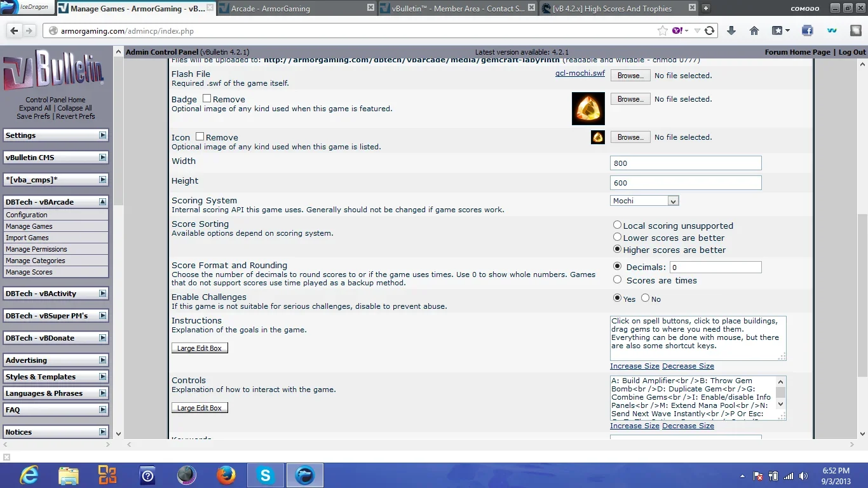The height and width of the screenshot is (488, 868).
Task: Open the help question-mark taskbar app
Action: 147,475
